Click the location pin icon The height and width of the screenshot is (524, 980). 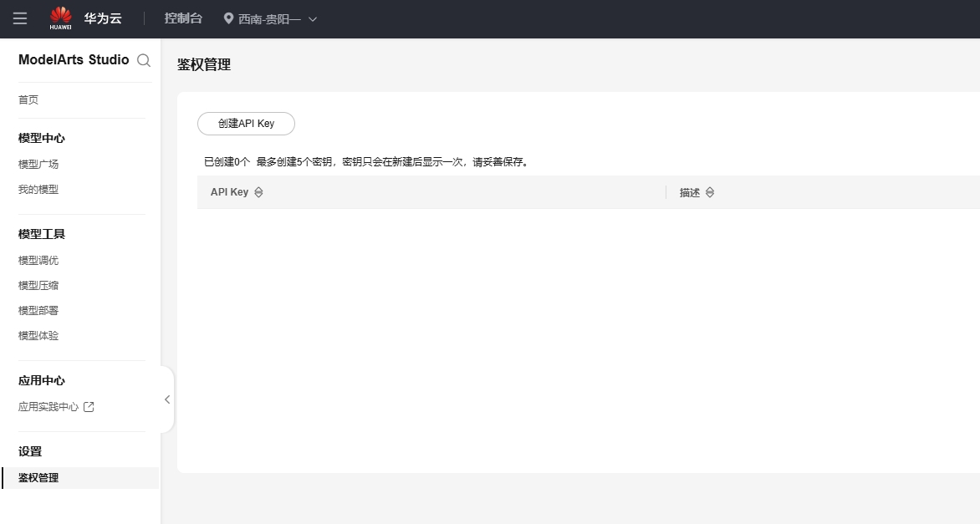coord(228,18)
